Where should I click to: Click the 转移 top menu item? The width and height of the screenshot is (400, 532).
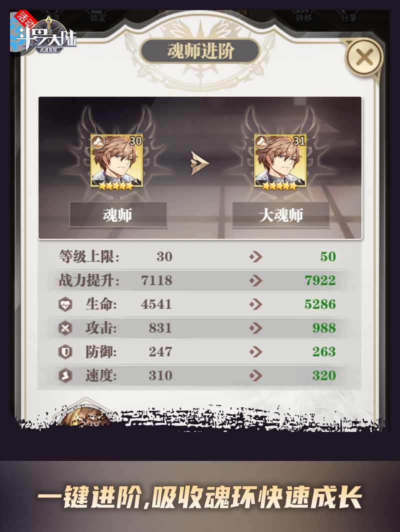[303, 17]
